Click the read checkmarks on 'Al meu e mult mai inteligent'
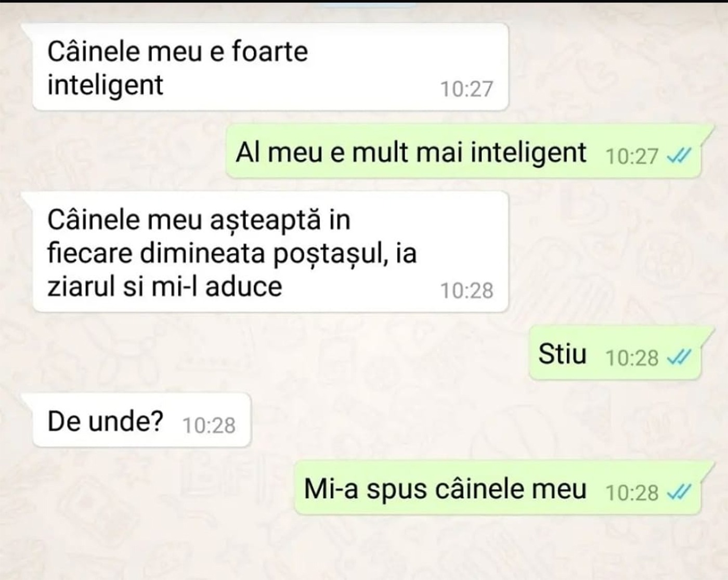728x580 pixels. pyautogui.click(x=679, y=155)
